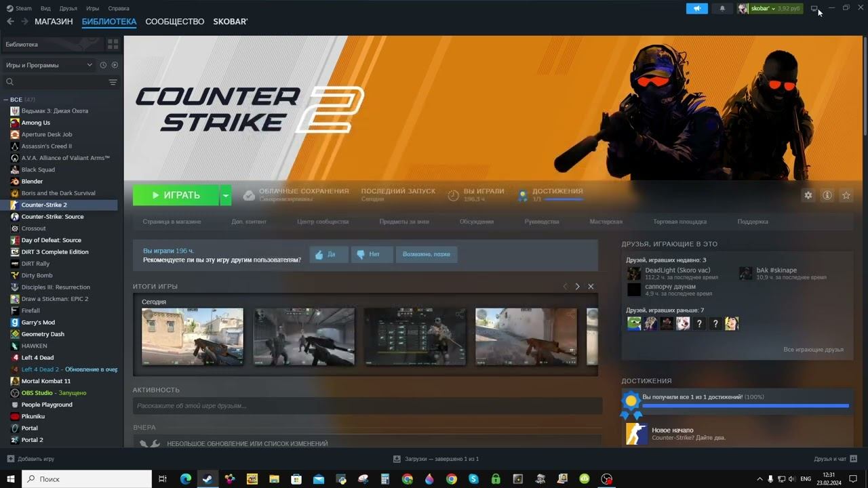Open Игры и Программы filter dropdown
This screenshot has height=488, width=868.
click(x=49, y=65)
